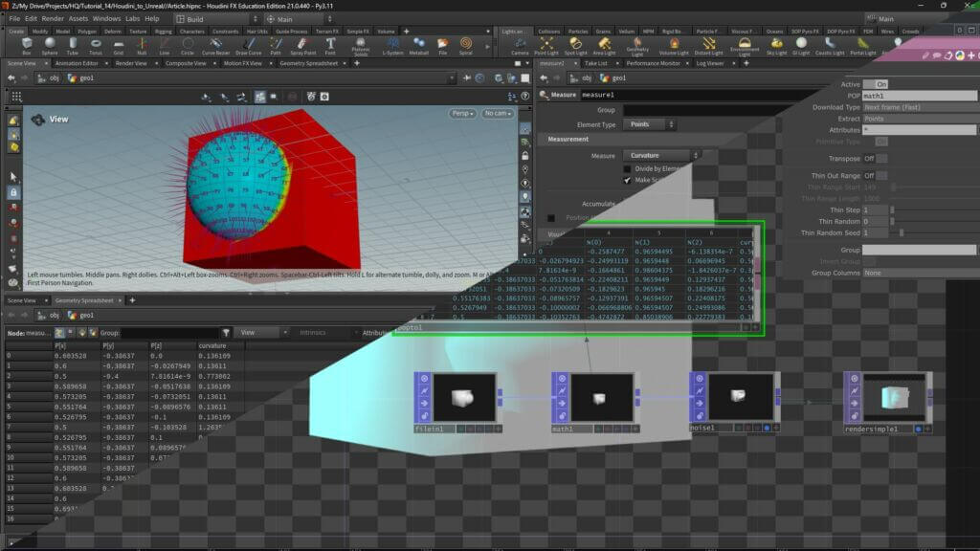The width and height of the screenshot is (980, 551).
Task: Select the Metaball shelf tool
Action: point(419,46)
